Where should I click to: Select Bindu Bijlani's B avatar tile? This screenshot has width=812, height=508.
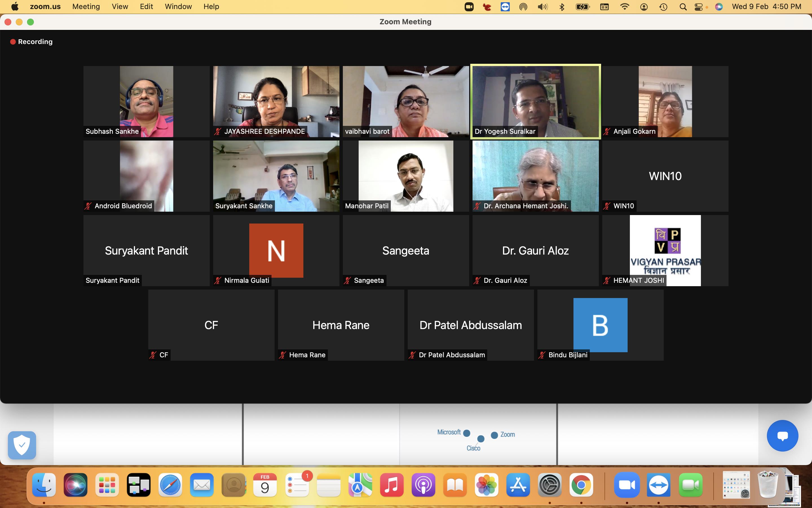[x=600, y=325]
